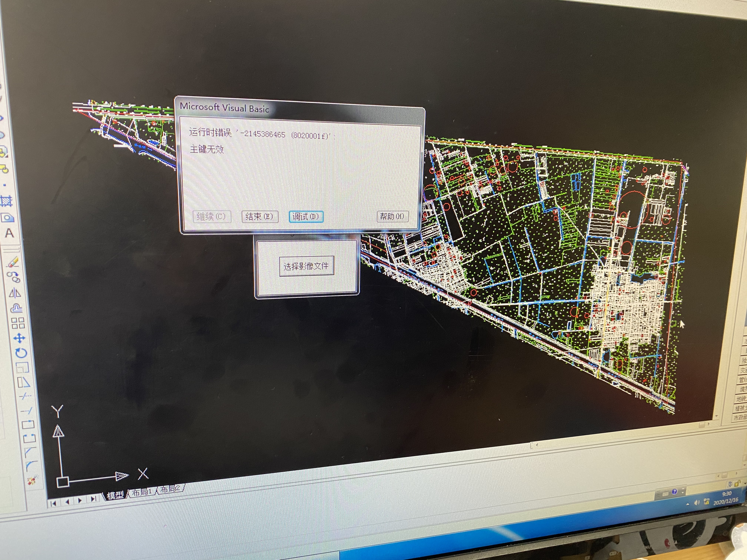The width and height of the screenshot is (747, 560).
Task: Select the Mirror tool
Action: pos(14,293)
